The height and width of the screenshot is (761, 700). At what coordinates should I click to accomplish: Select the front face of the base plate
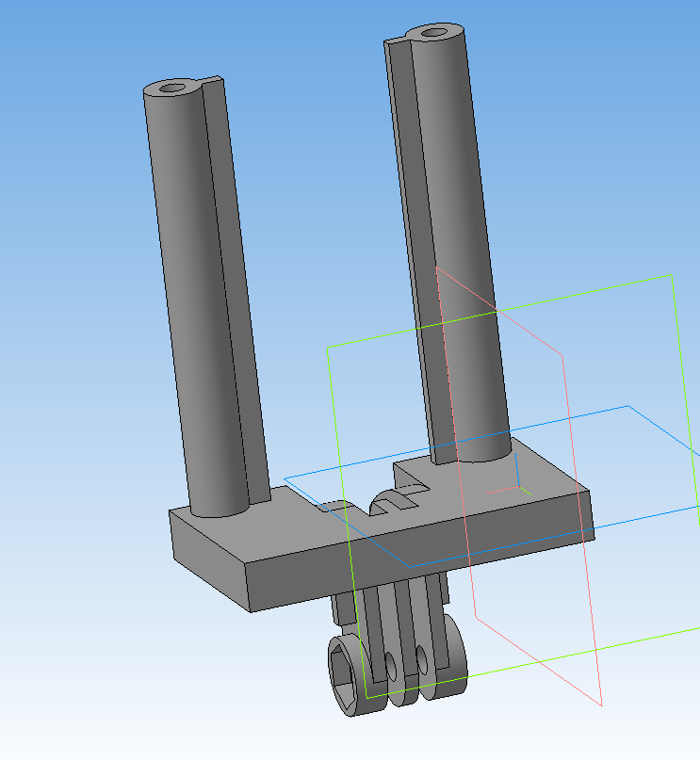pos(420,551)
